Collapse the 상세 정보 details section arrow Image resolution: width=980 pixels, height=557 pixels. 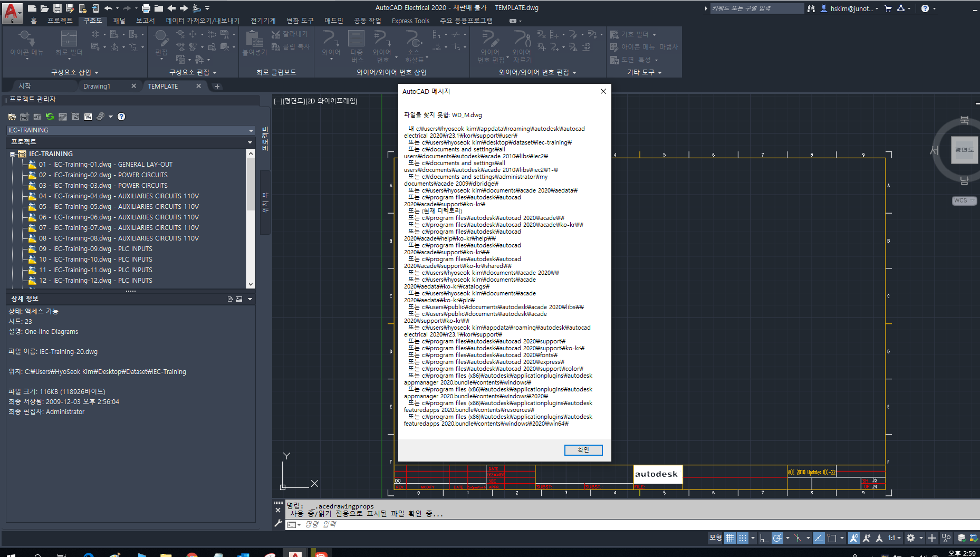250,299
